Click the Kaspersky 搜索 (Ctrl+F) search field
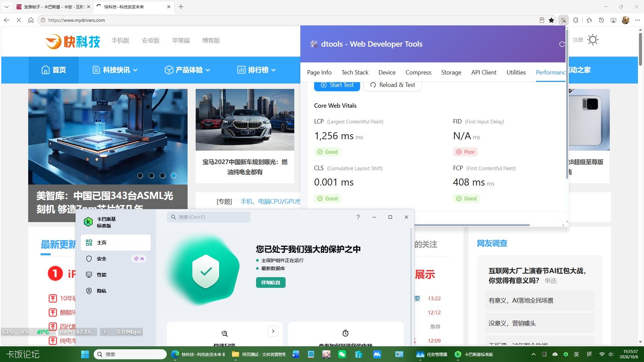 (x=208, y=217)
